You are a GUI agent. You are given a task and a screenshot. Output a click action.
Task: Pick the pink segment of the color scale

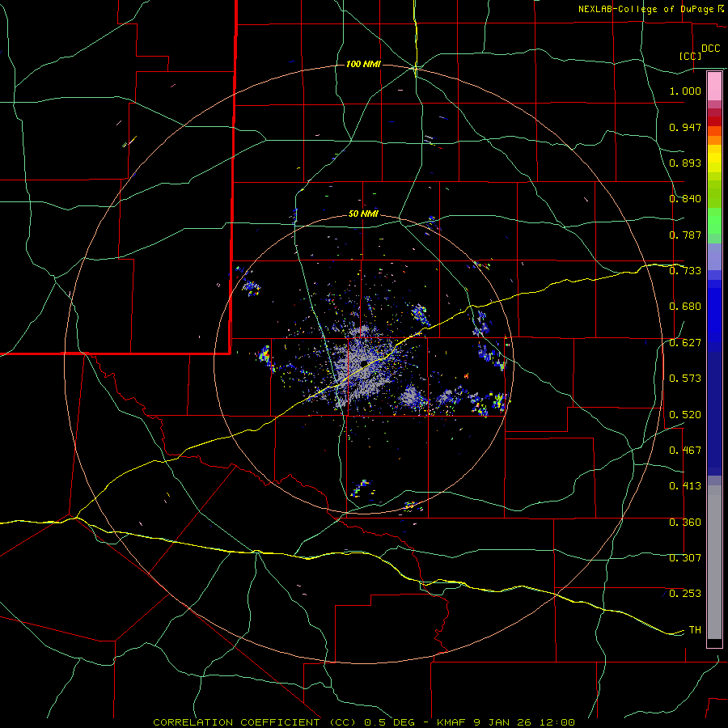(714, 87)
